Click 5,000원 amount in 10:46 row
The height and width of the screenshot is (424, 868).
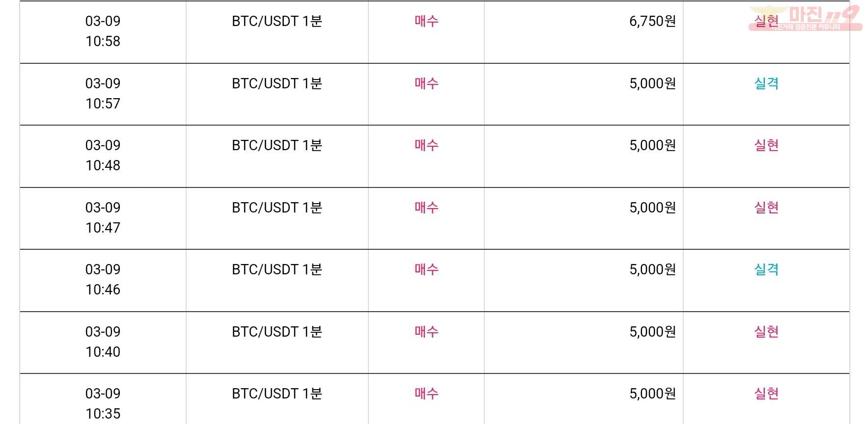(x=652, y=269)
